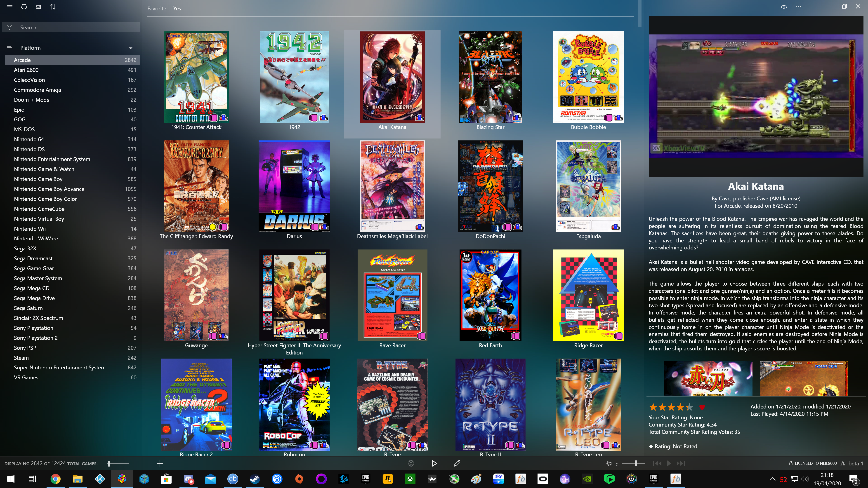Select Nintendo Game Boy Advance platform

(x=72, y=189)
